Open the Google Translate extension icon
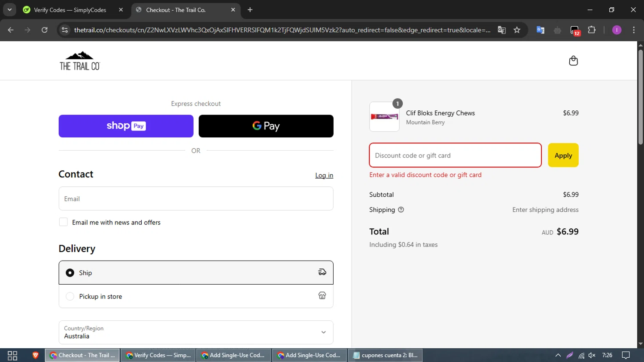 (541, 30)
